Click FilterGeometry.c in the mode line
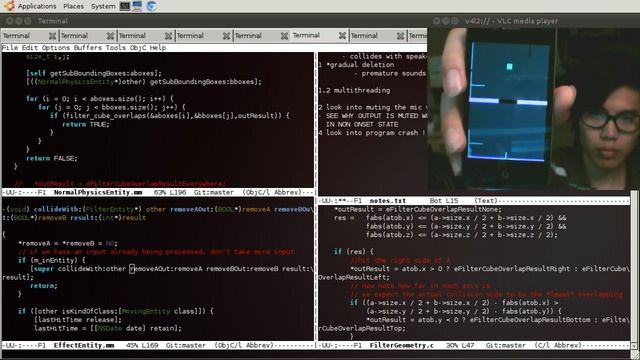 click(402, 345)
